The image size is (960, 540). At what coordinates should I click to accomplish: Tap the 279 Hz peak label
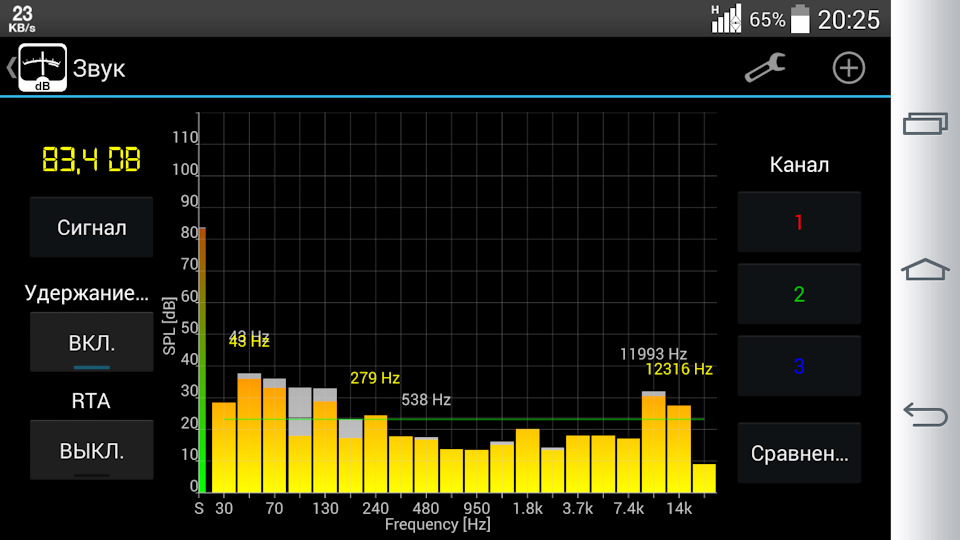pyautogui.click(x=375, y=378)
